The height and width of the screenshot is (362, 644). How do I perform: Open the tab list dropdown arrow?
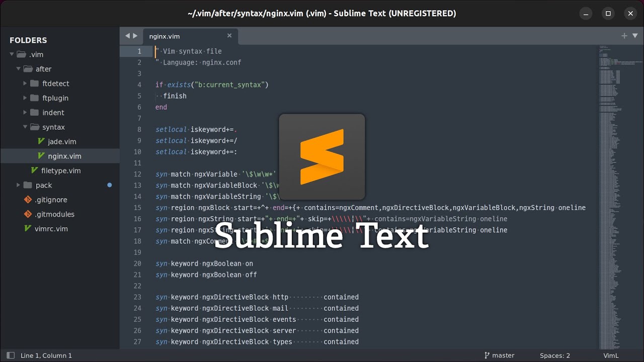[x=635, y=36]
